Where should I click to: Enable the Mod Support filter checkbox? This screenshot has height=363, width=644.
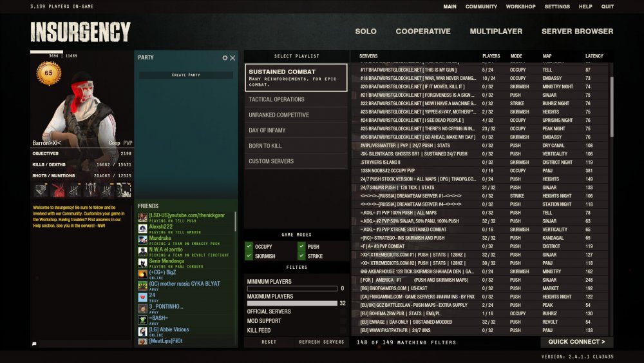pyautogui.click(x=343, y=321)
